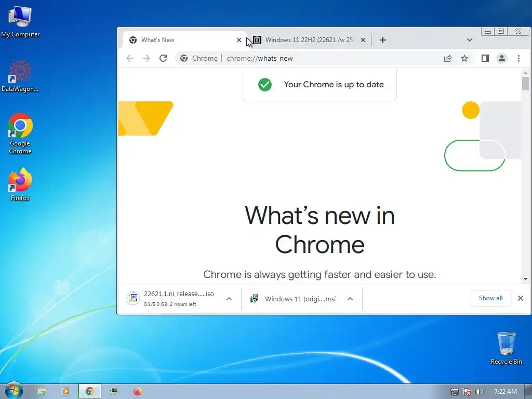Open the volume speaker tray icon
The width and height of the screenshot is (532, 399).
[x=480, y=392]
